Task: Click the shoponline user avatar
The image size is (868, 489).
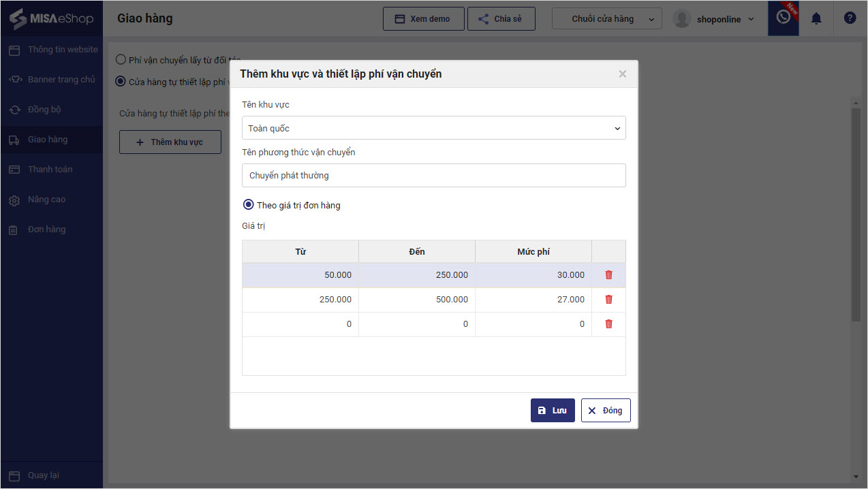Action: point(682,19)
